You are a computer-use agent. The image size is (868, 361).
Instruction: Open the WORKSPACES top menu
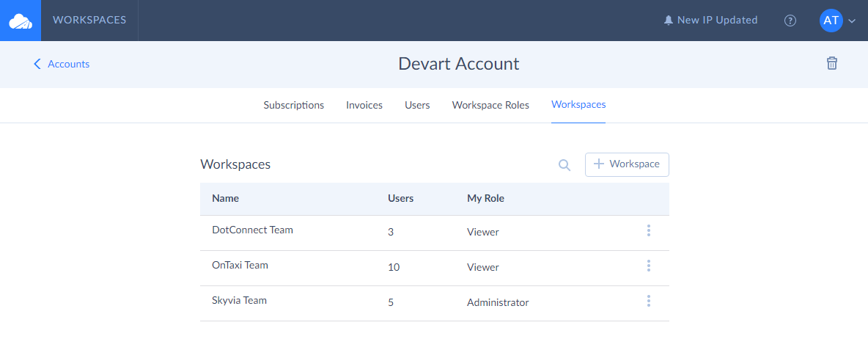(89, 21)
